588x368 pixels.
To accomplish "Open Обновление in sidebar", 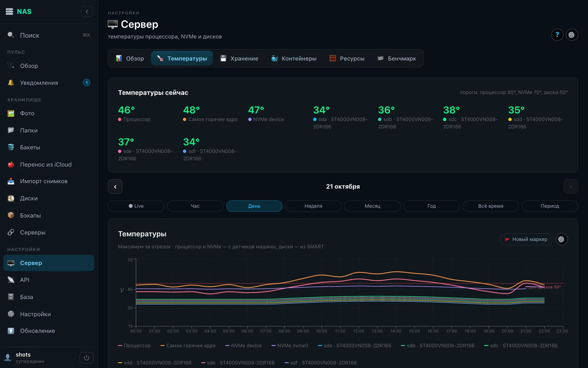I will pyautogui.click(x=49, y=331).
